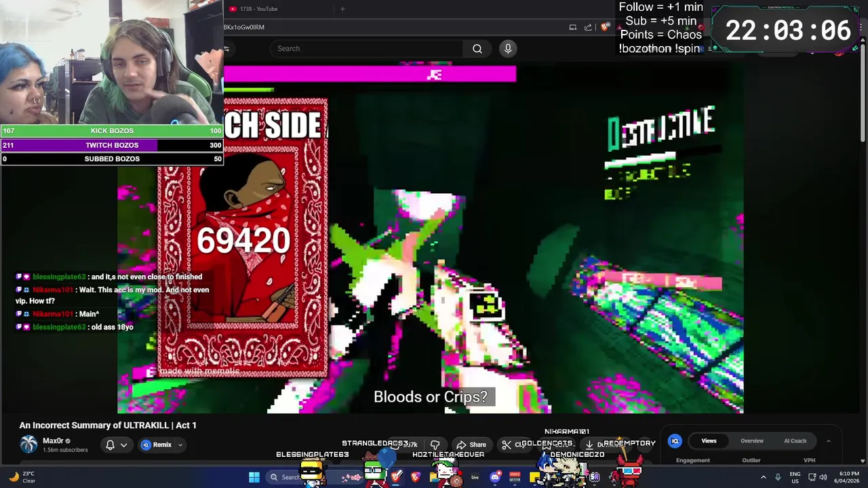Click the YouTube search magnifier button
868x488 pixels.
[477, 48]
